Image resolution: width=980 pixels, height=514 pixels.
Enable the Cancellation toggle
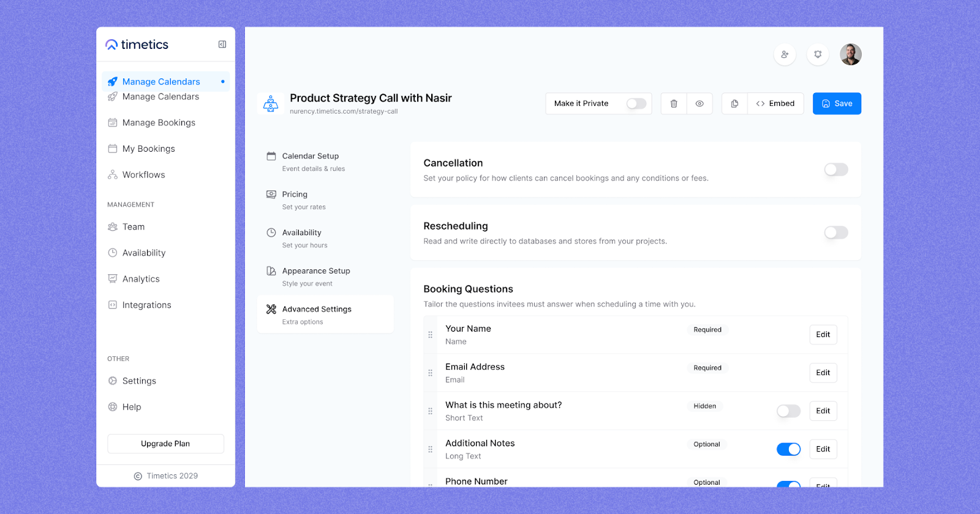pyautogui.click(x=836, y=169)
